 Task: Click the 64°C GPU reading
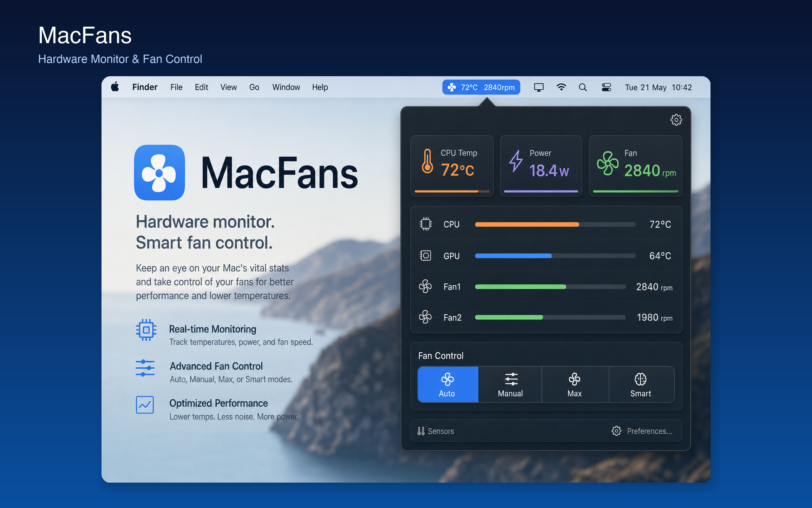[x=660, y=256]
